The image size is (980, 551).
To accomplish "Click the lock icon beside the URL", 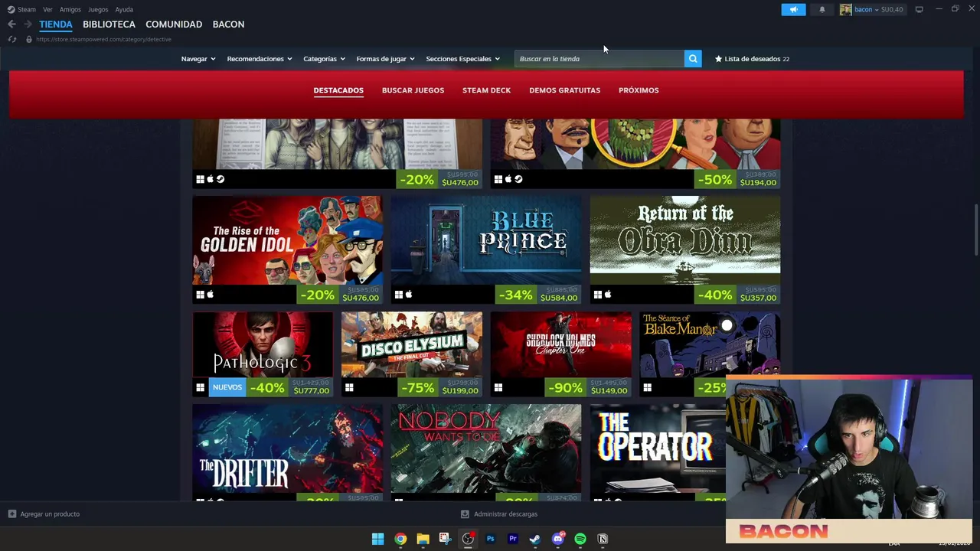I will click(x=29, y=39).
